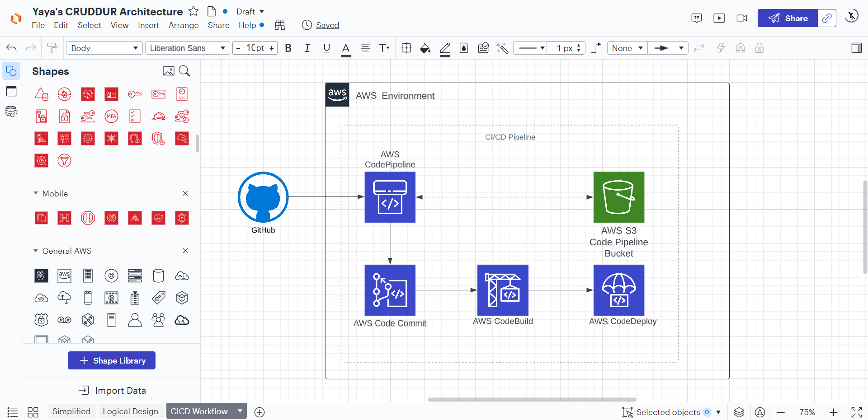Collapse the General AWS section

[x=36, y=251]
